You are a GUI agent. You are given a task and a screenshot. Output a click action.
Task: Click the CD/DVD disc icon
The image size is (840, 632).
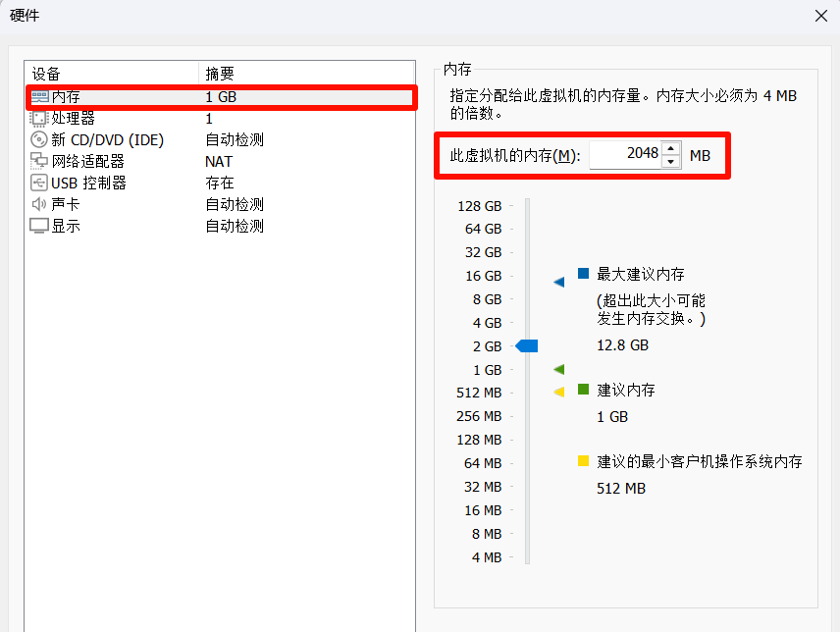(39, 139)
